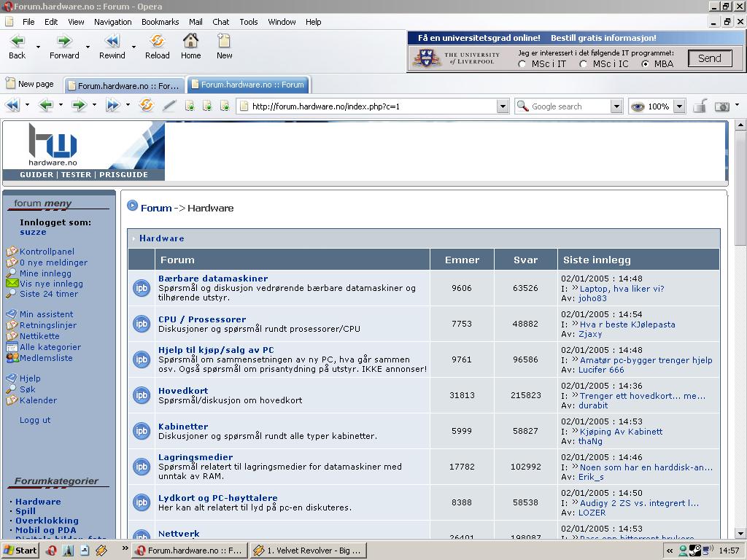Open the 100% zoom level dropdown
Viewport: 747px width, 560px height.
[x=680, y=106]
